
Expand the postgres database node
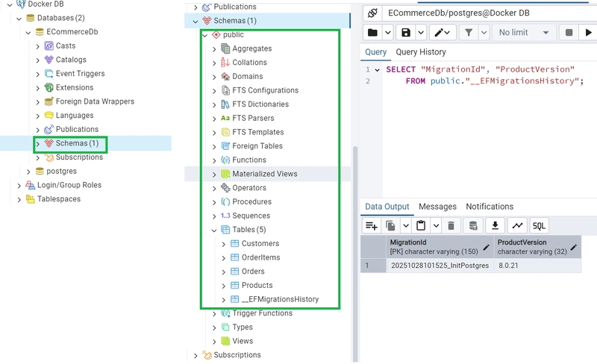coord(28,172)
